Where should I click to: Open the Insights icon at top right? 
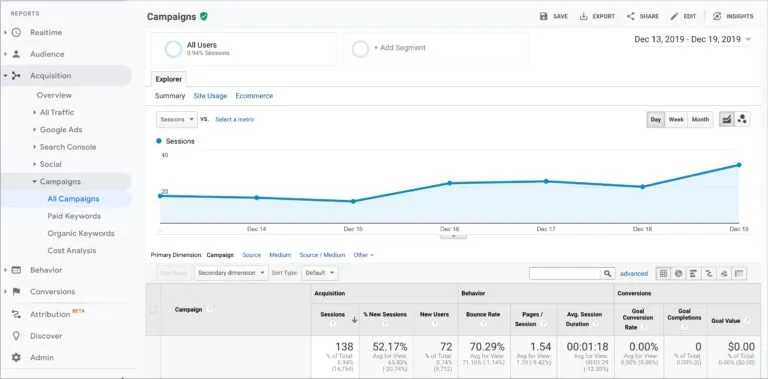[x=717, y=16]
